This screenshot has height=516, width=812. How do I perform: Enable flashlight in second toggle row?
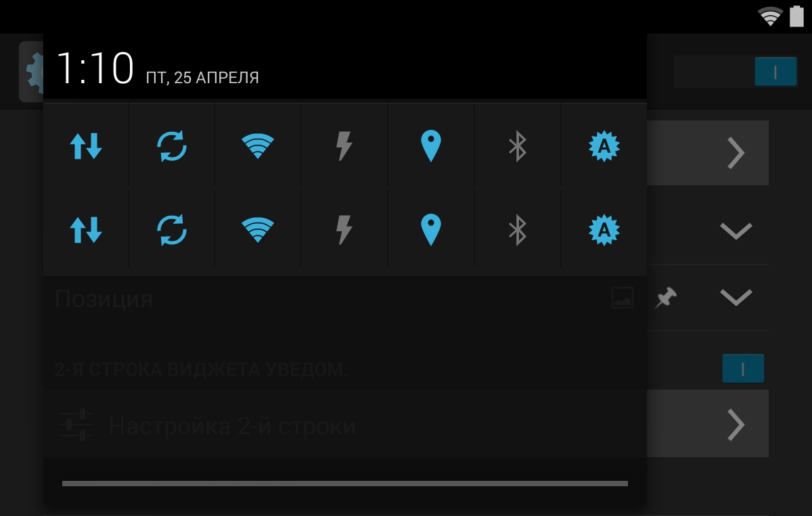click(344, 230)
